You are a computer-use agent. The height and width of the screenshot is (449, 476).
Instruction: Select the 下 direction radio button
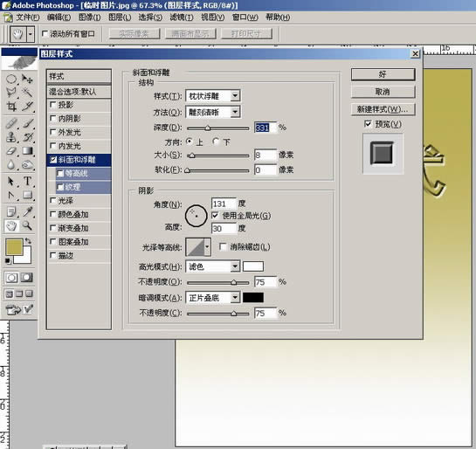[216, 142]
